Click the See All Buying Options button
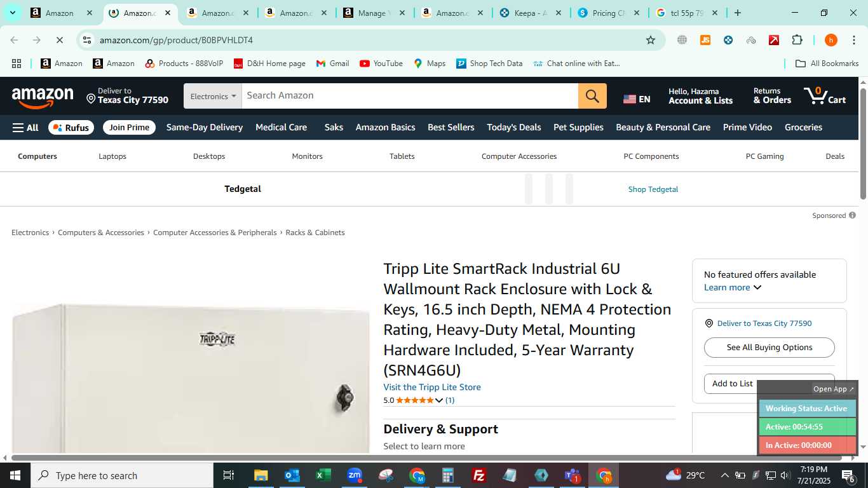The width and height of the screenshot is (868, 488). point(770,348)
